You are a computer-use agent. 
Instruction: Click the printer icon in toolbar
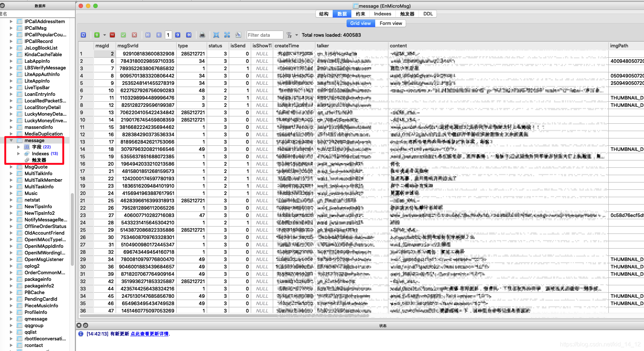pos(202,35)
